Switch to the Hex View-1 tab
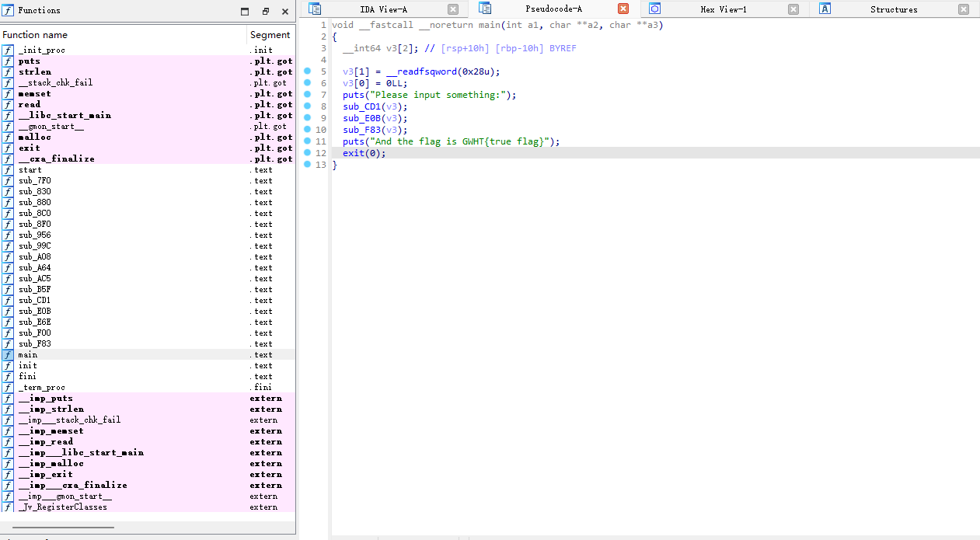The image size is (980, 540). (x=723, y=9)
